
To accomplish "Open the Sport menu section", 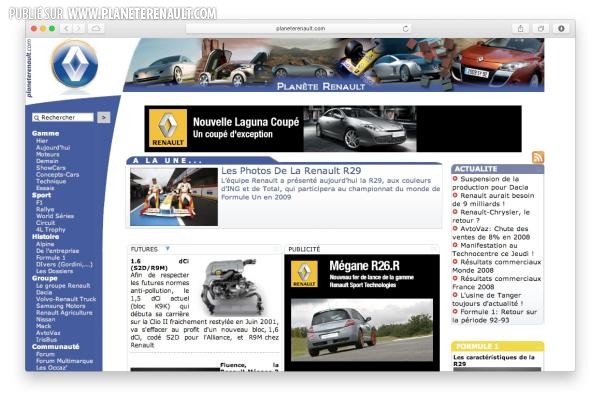I will tap(41, 195).
